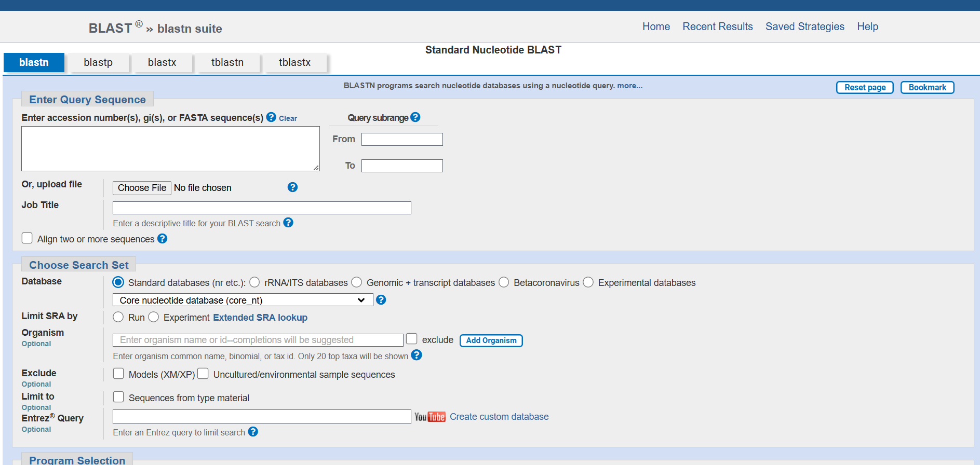
Task: Click help icon beside the upload file chooser
Action: pos(292,187)
